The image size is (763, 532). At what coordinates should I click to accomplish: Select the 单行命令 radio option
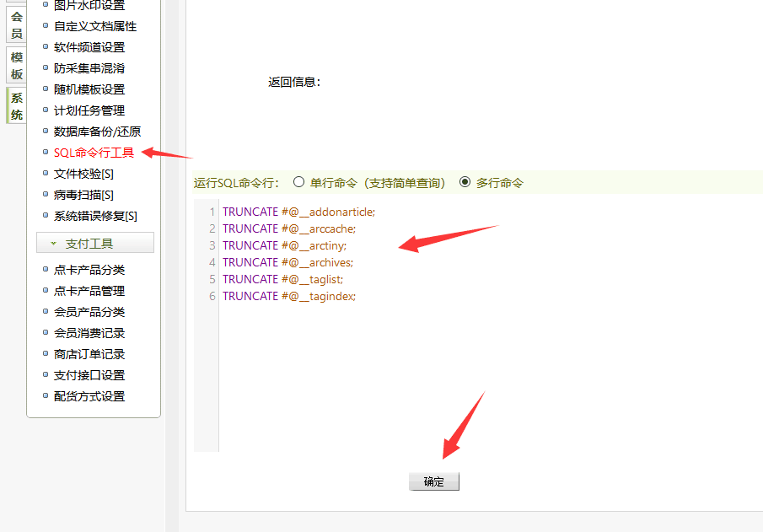[x=298, y=182]
